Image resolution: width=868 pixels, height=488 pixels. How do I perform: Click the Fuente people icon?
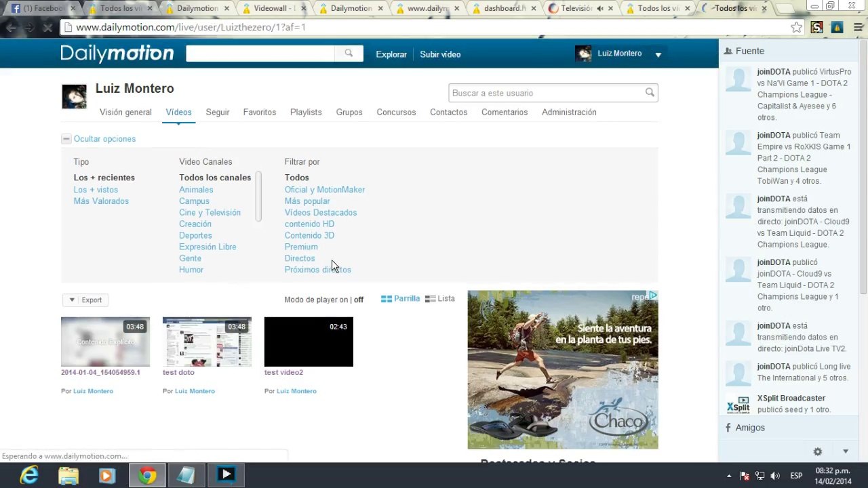tap(728, 51)
